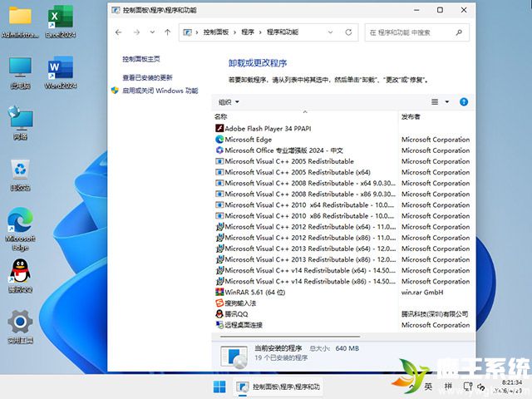Click the control panel taskbar button
The width and height of the screenshot is (532, 399).
(x=278, y=387)
